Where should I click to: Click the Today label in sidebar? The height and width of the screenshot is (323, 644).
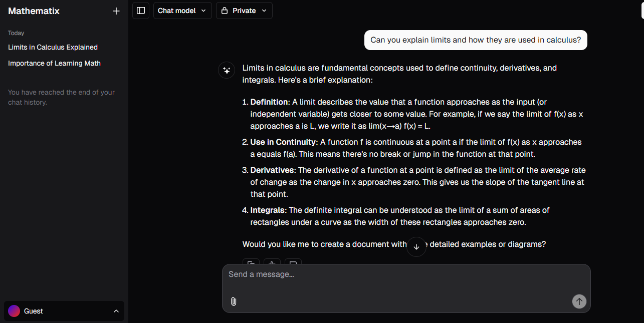pos(16,33)
